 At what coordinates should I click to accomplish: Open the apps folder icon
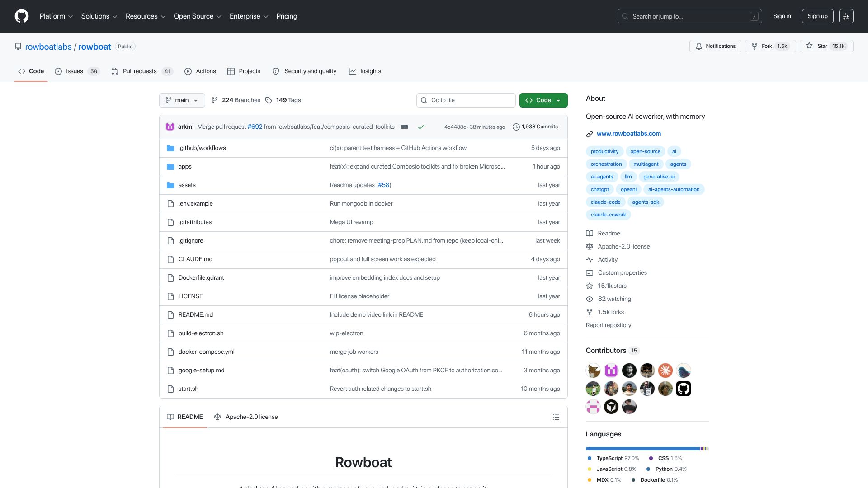pyautogui.click(x=170, y=167)
